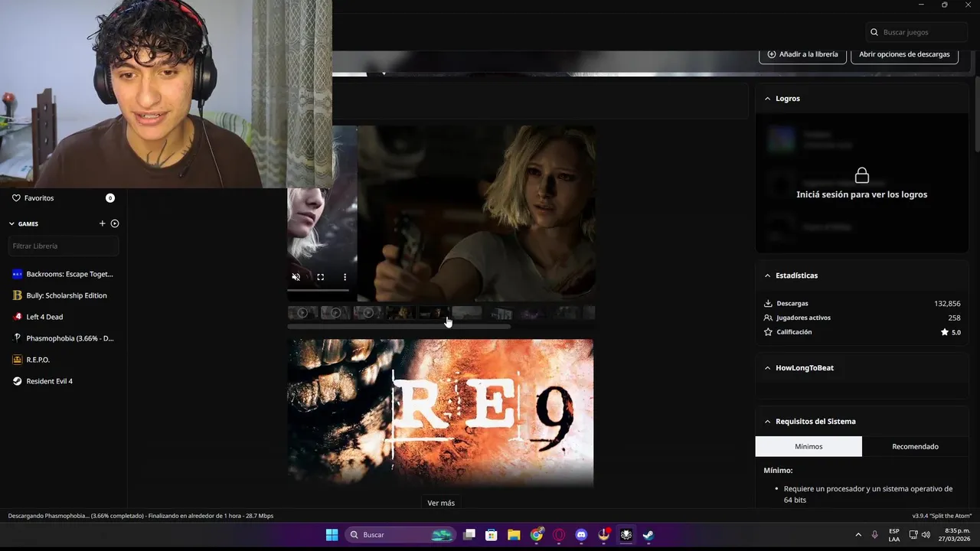
Task: Open Chrome from the taskbar
Action: 537,535
